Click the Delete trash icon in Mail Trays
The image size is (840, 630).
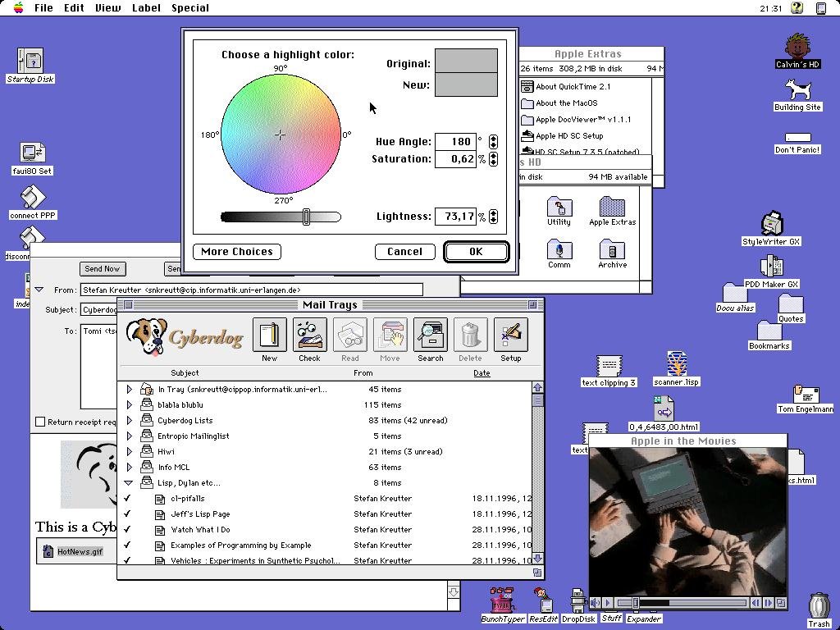point(470,336)
